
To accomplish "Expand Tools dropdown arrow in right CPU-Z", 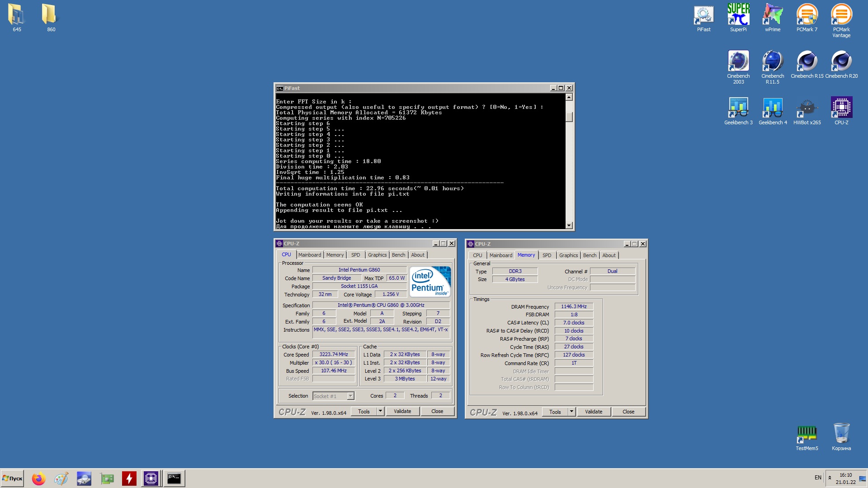I will (571, 412).
